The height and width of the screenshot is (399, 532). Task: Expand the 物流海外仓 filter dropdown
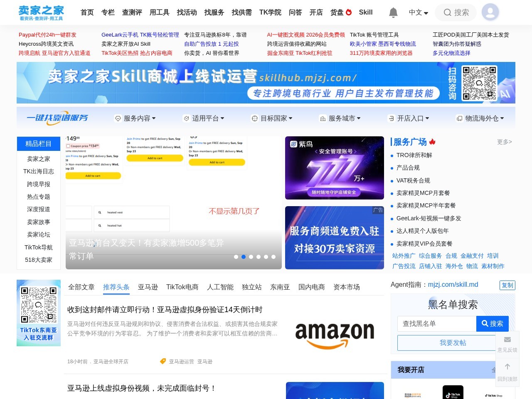[x=480, y=118]
